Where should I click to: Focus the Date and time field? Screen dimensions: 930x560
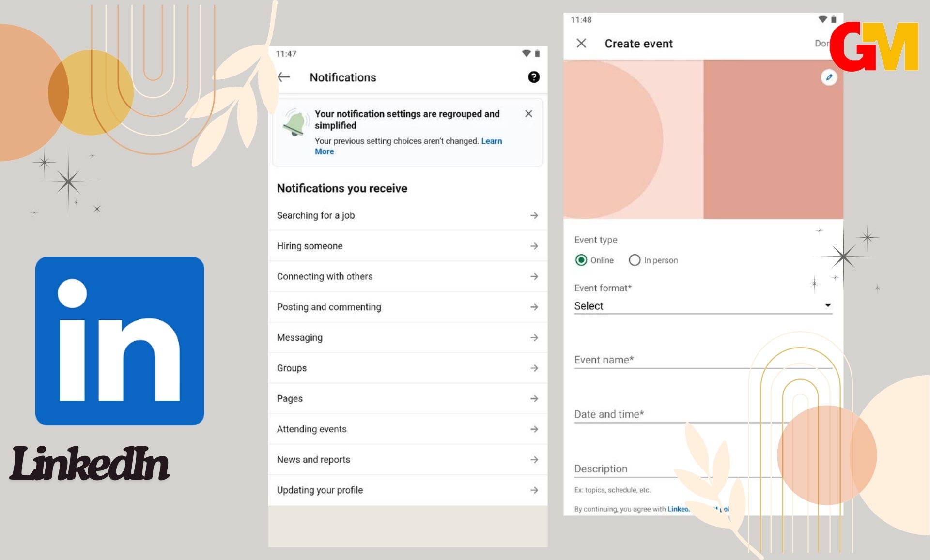703,414
